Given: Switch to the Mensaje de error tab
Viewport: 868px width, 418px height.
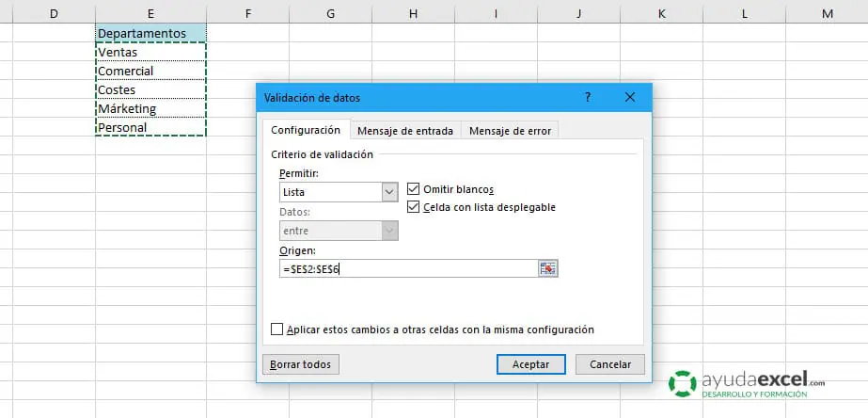Looking at the screenshot, I should click(x=510, y=131).
